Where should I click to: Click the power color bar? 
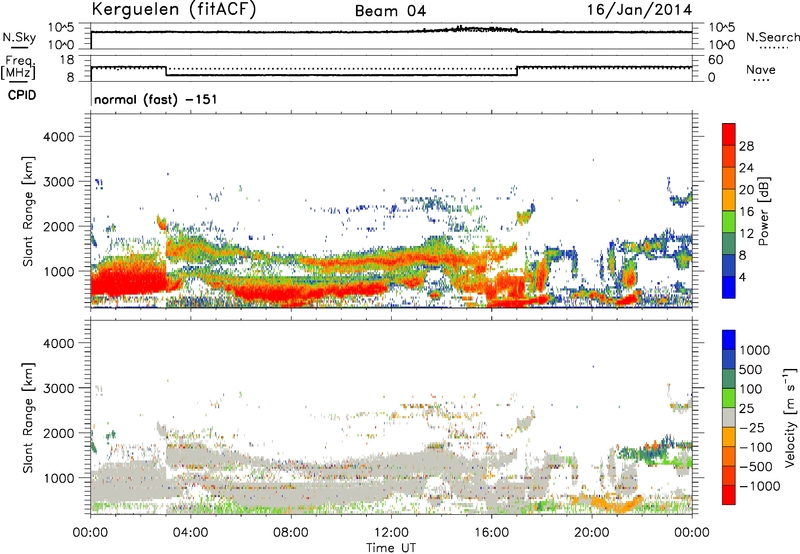[729, 211]
